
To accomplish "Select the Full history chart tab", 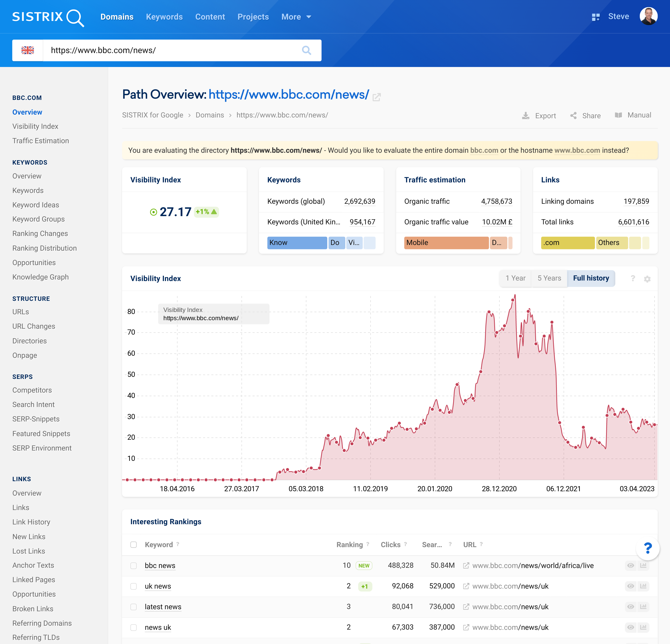I will pyautogui.click(x=591, y=278).
